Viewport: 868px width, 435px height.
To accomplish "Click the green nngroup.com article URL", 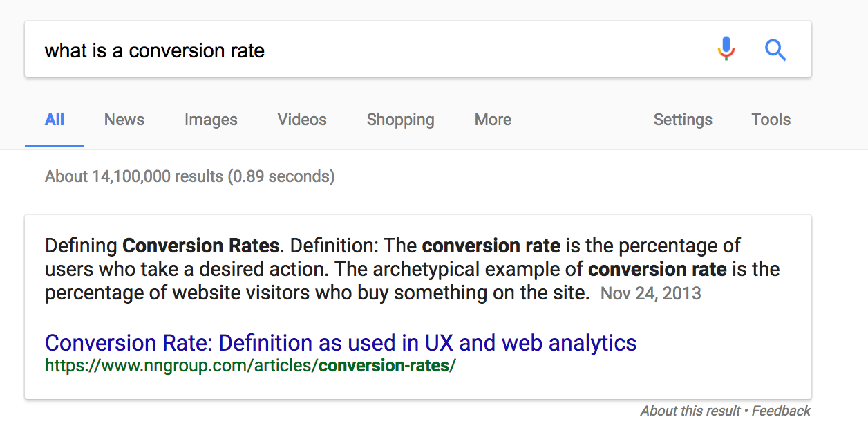I will pos(250,365).
